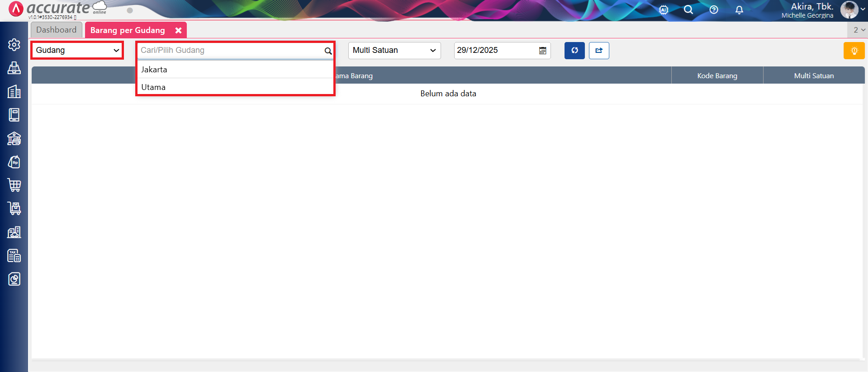This screenshot has height=372, width=868.
Task: Expand the open tabs count dropdown
Action: 859,30
